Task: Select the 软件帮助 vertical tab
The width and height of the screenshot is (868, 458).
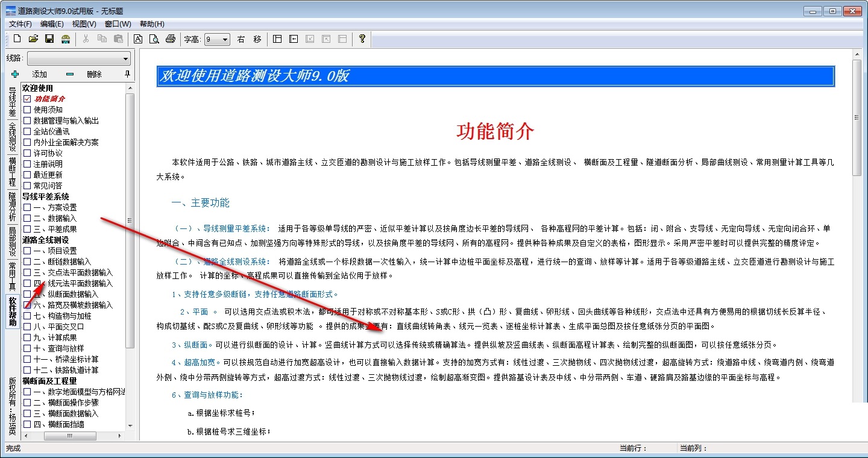Action: click(x=13, y=312)
